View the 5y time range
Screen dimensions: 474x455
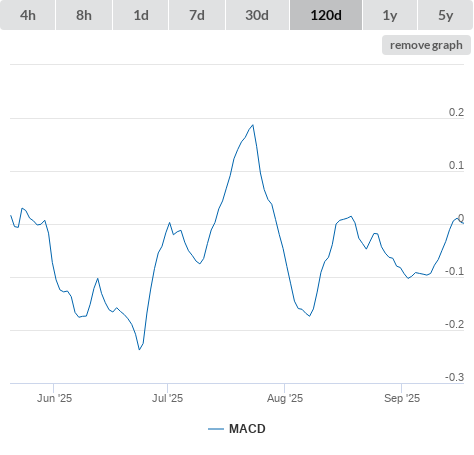coord(446,15)
